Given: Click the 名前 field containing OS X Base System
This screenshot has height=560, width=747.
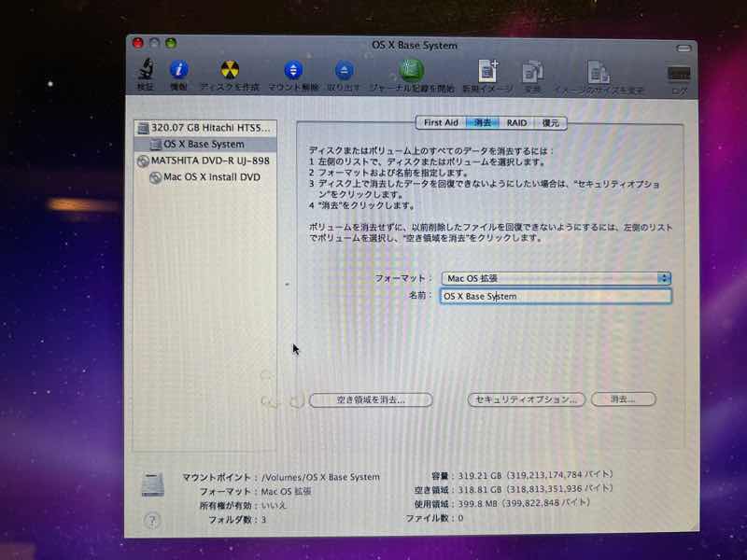Looking at the screenshot, I should 556,296.
